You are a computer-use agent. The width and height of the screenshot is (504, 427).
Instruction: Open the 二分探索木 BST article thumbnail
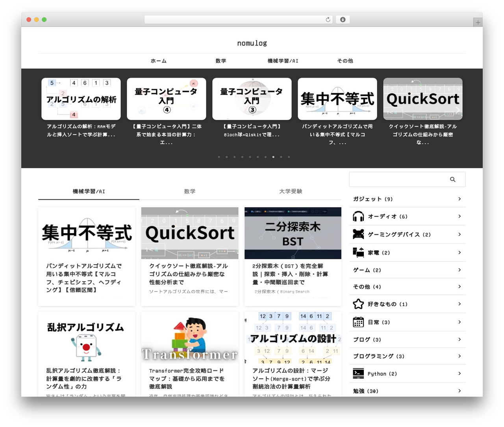(293, 233)
